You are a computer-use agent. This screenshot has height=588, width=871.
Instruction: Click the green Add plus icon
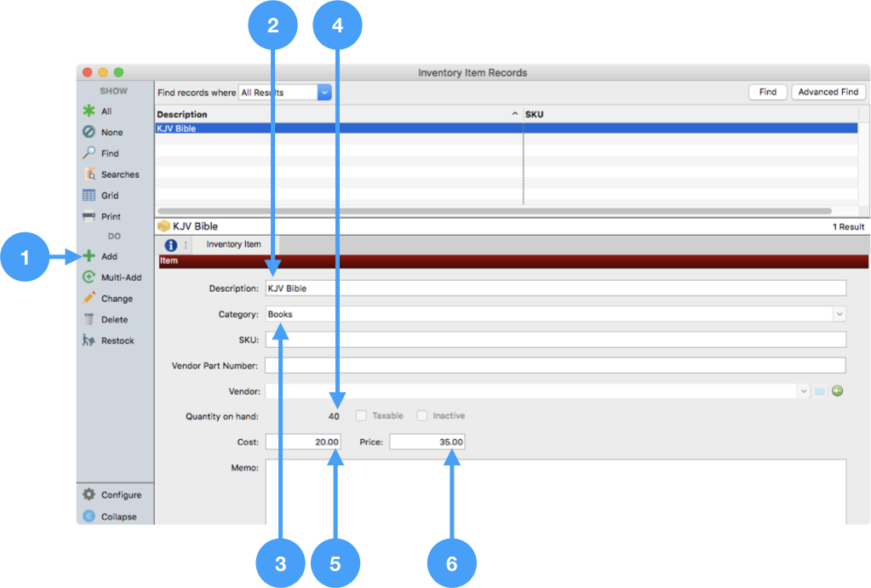89,256
